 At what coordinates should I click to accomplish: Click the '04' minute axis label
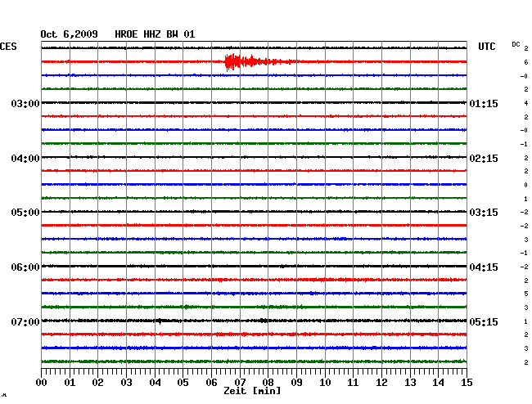[x=155, y=382]
